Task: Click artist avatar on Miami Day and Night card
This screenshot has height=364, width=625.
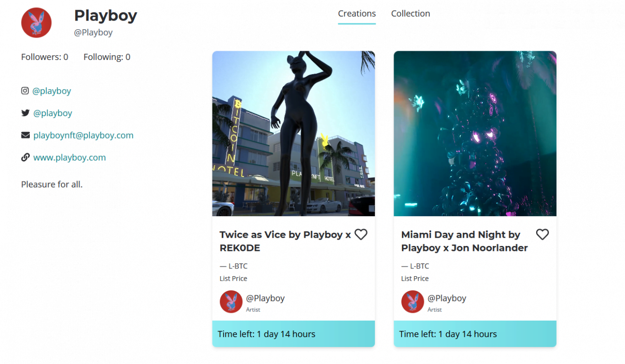Action: pyautogui.click(x=413, y=302)
